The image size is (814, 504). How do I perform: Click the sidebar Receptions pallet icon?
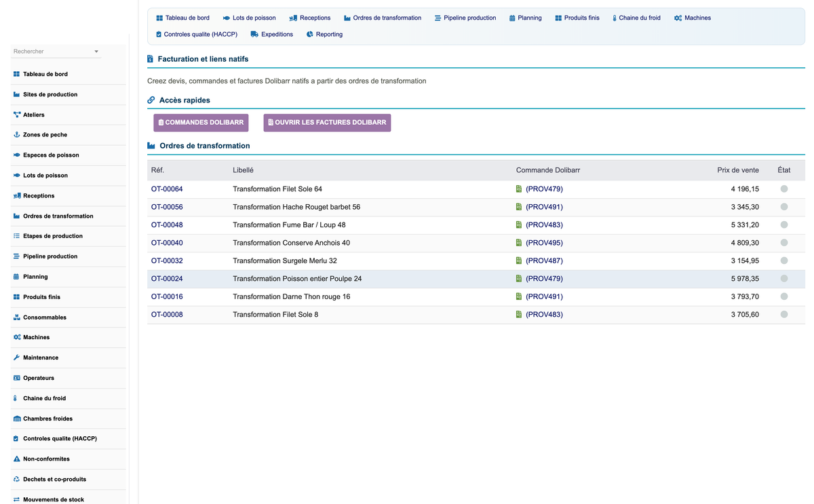point(16,195)
